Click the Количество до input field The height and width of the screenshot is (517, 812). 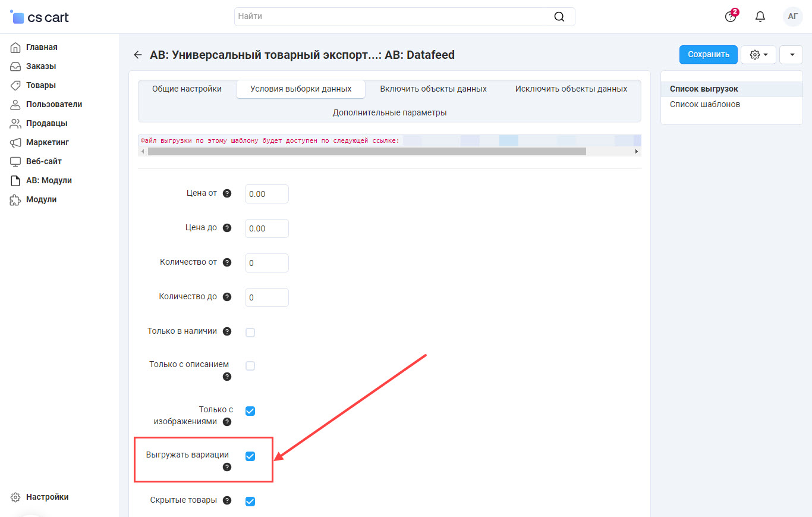pyautogui.click(x=267, y=297)
